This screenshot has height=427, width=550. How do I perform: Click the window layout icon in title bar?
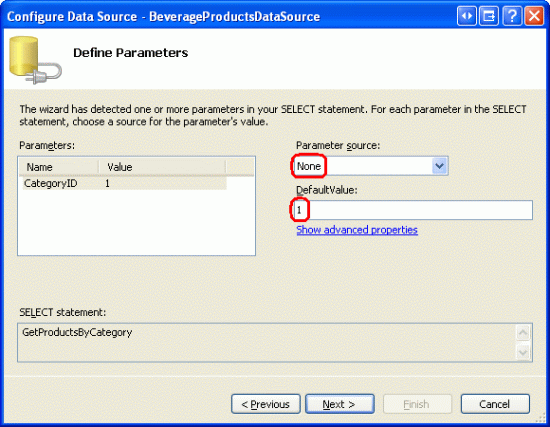click(x=489, y=16)
